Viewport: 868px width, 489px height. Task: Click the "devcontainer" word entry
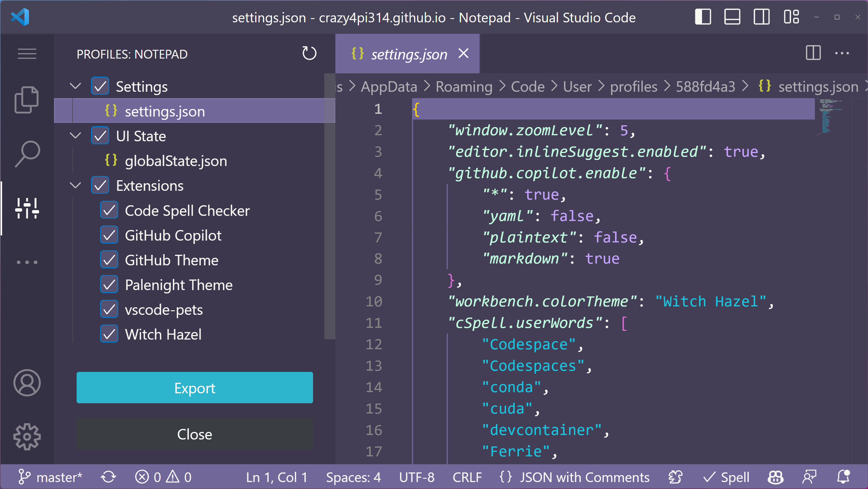[x=542, y=430]
